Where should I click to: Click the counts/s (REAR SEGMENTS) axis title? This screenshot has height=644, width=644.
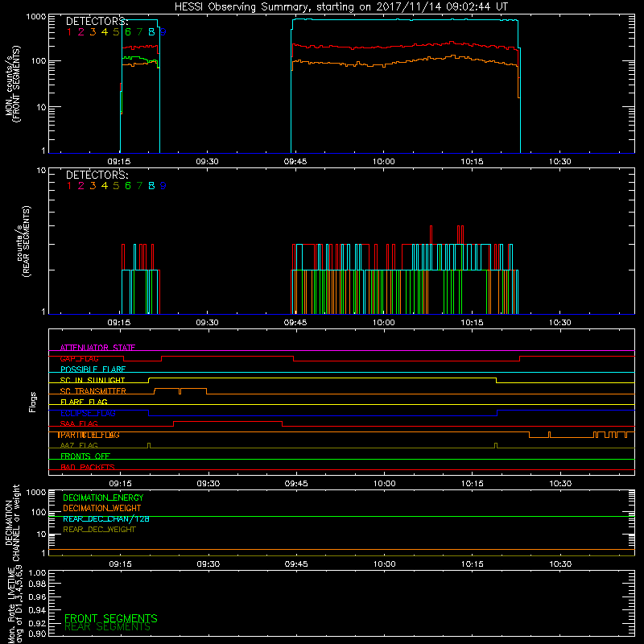tap(23, 242)
